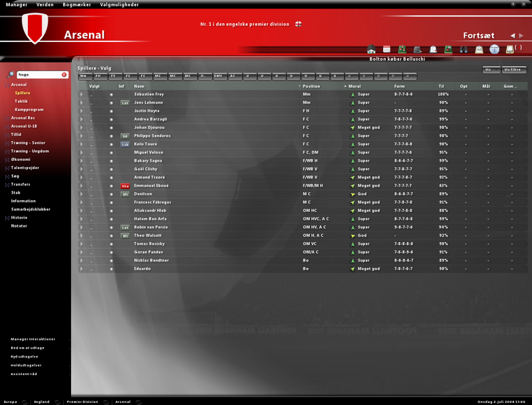532x405 pixels.
Task: Go forward with the right arrow beside Fortsæt
Action: pyautogui.click(x=521, y=36)
